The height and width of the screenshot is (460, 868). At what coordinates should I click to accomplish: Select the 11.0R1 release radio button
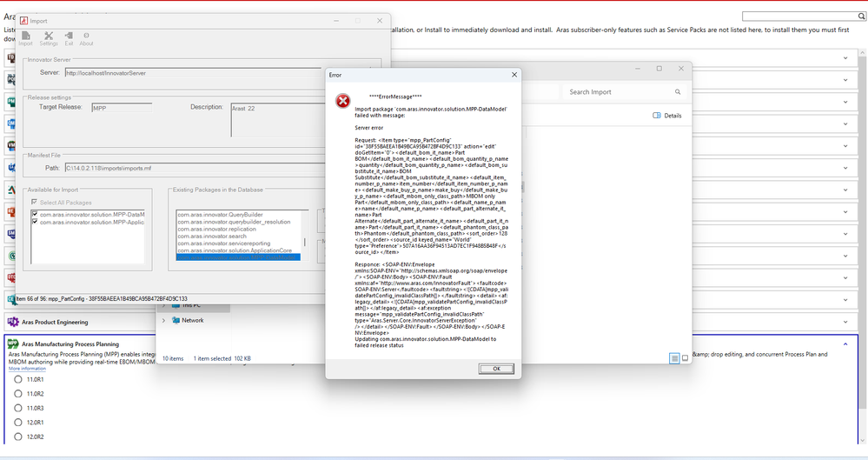[x=18, y=380]
